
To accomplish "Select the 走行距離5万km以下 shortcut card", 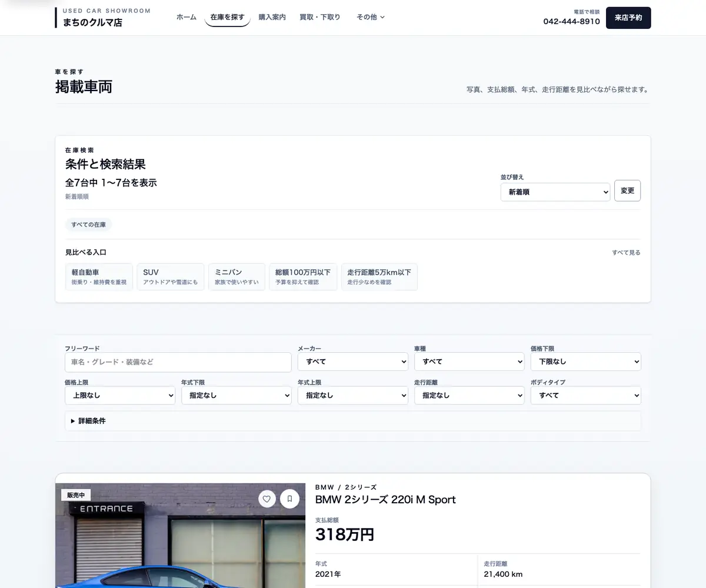I will click(x=379, y=276).
